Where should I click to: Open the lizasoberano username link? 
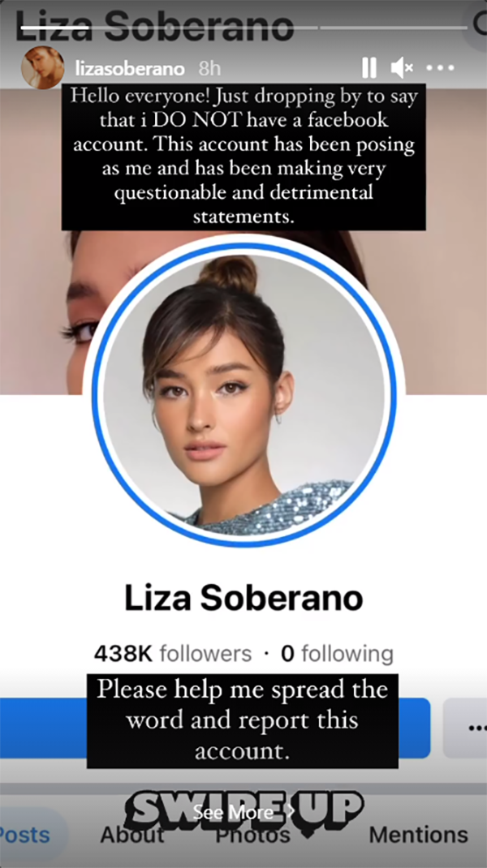[130, 69]
